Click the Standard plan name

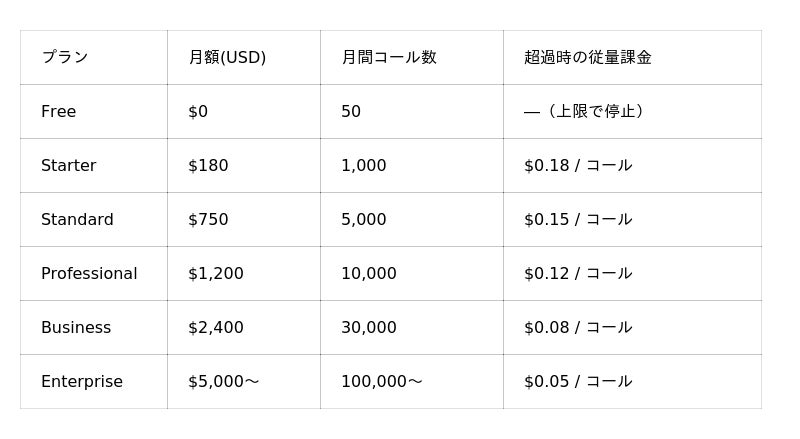pos(77,220)
